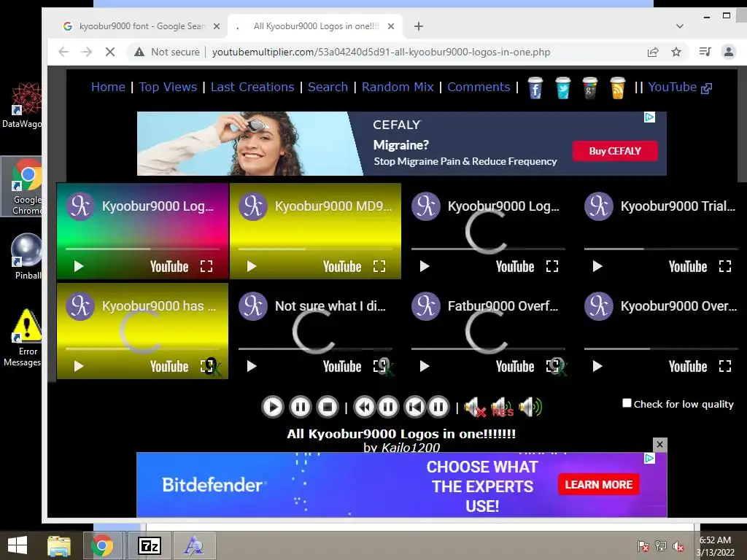
Task: Click the skip-to-start button in the controls
Action: click(x=414, y=407)
